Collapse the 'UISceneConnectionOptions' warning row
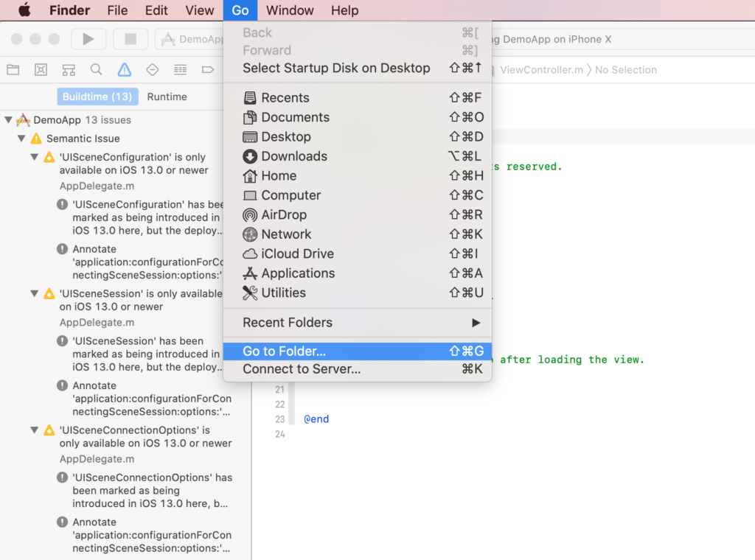Image resolution: width=755 pixels, height=560 pixels. (x=34, y=430)
